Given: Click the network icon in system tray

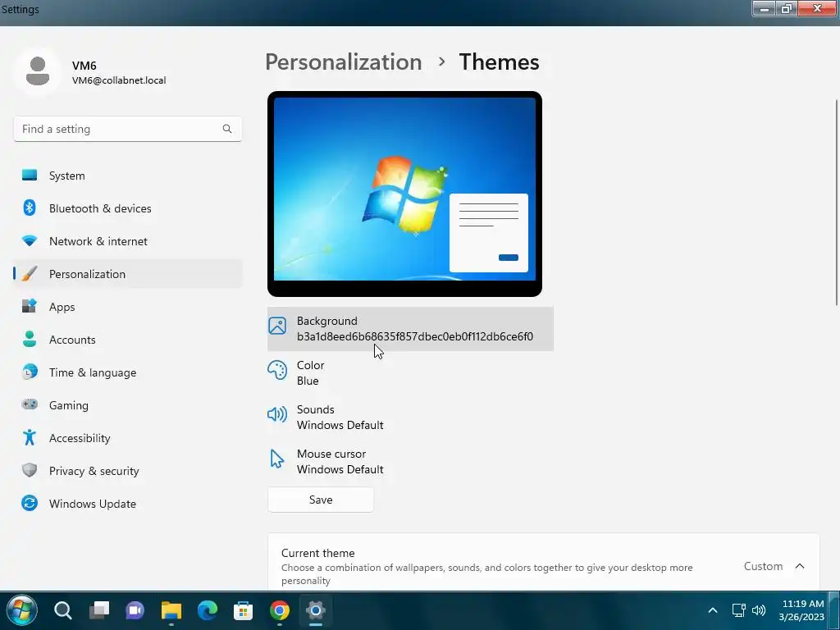Looking at the screenshot, I should [x=739, y=610].
